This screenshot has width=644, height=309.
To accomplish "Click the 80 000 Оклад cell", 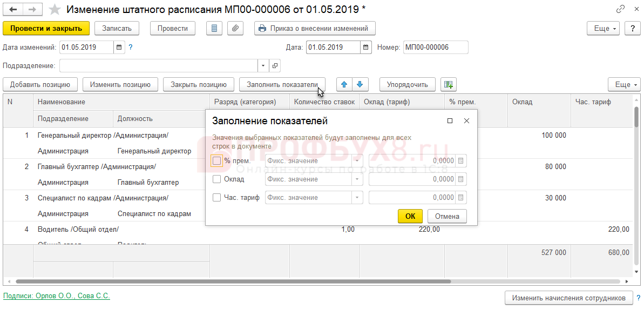I will tap(539, 167).
